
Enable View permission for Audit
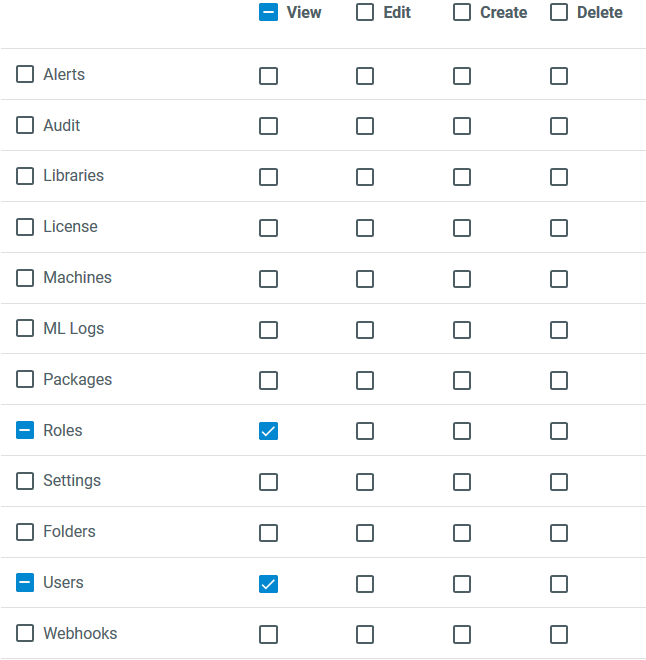click(x=268, y=126)
